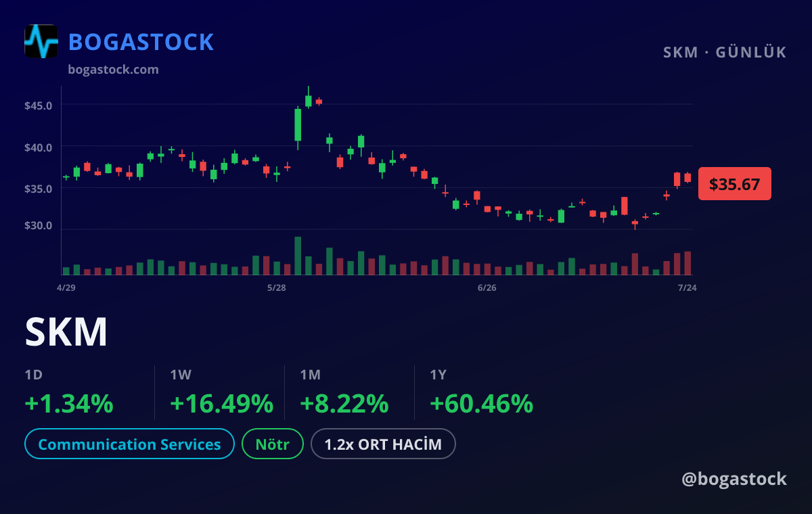This screenshot has width=812, height=514.
Task: Open the @bogastock handle
Action: (734, 479)
